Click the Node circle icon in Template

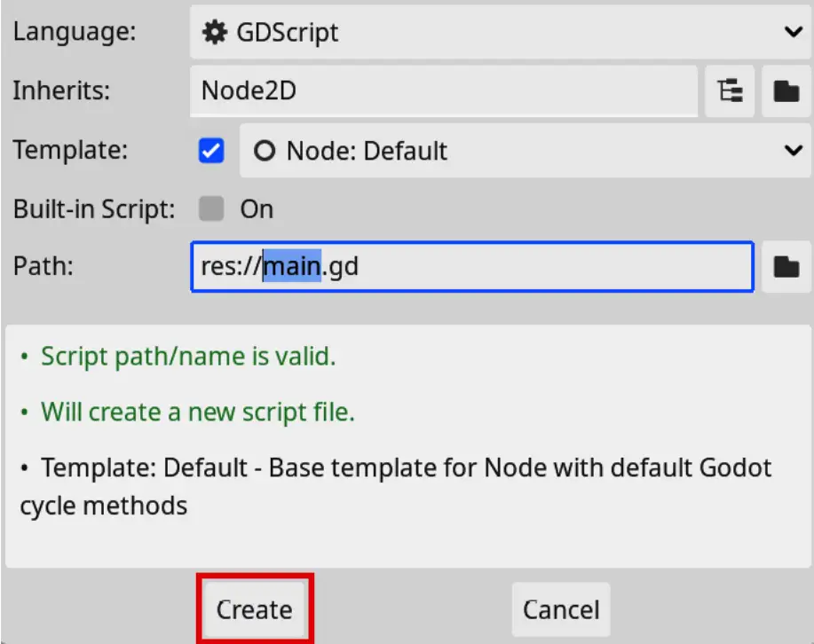tap(265, 151)
